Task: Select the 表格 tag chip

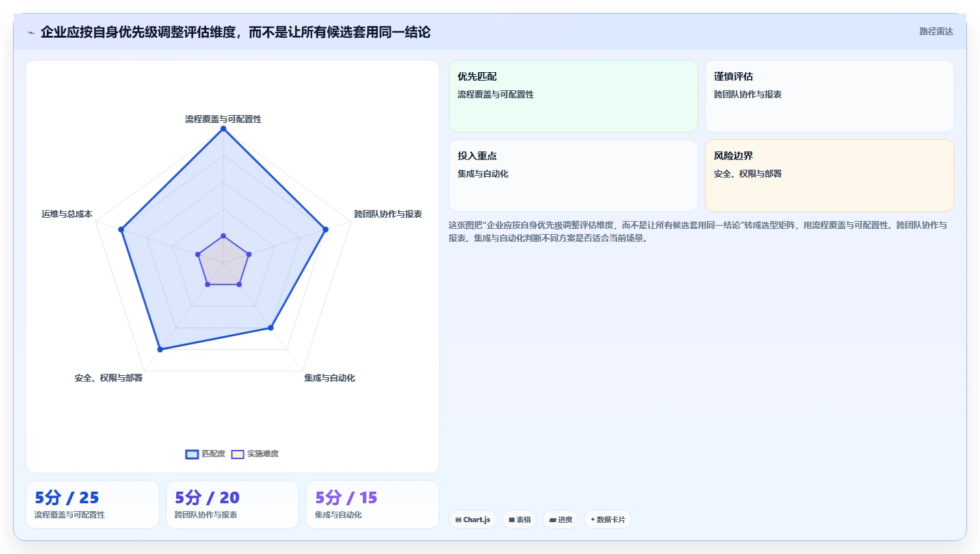Action: click(x=520, y=520)
